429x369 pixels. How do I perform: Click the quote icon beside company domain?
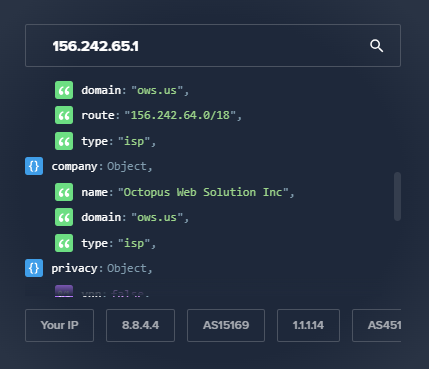pyautogui.click(x=64, y=217)
